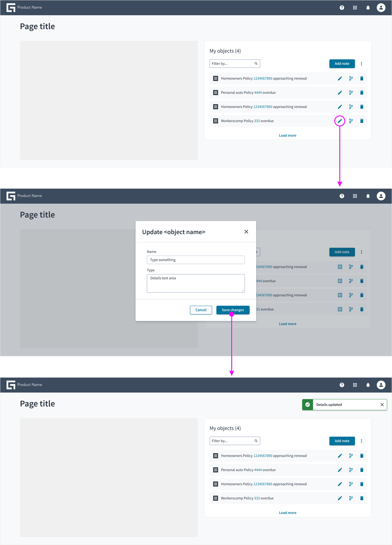Screen dimensions: 392x545
Task: Dismiss the Details updated notification
Action: point(382,405)
